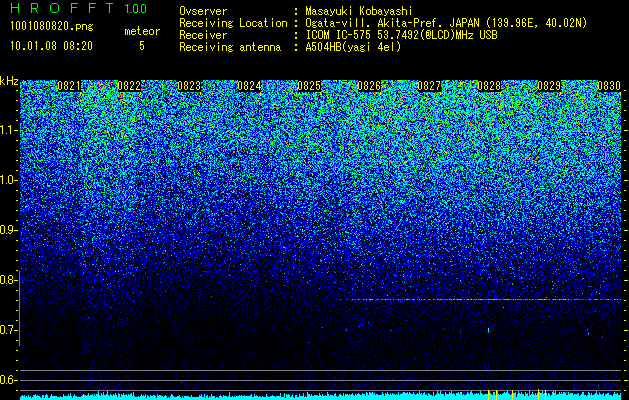Click the 0821 time marker
The width and height of the screenshot is (629, 400).
coord(69,86)
